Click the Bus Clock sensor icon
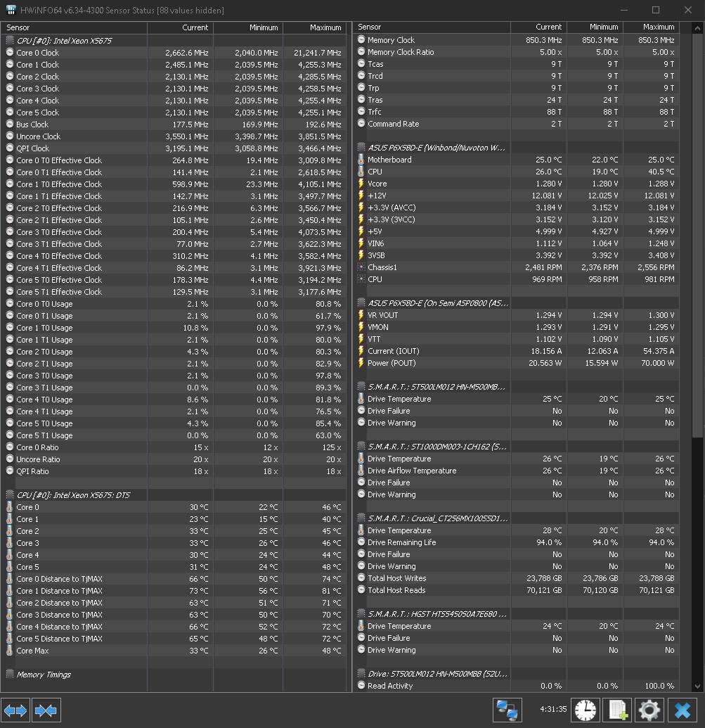The height and width of the screenshot is (728, 705). (x=10, y=124)
